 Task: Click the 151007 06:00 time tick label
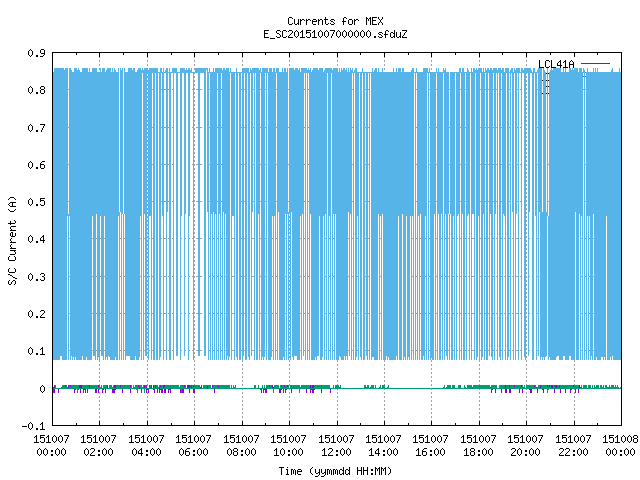click(x=193, y=446)
